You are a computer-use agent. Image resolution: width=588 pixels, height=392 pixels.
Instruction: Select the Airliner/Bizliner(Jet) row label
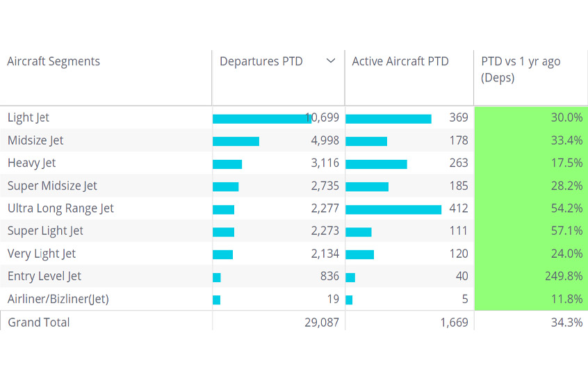pos(58,299)
